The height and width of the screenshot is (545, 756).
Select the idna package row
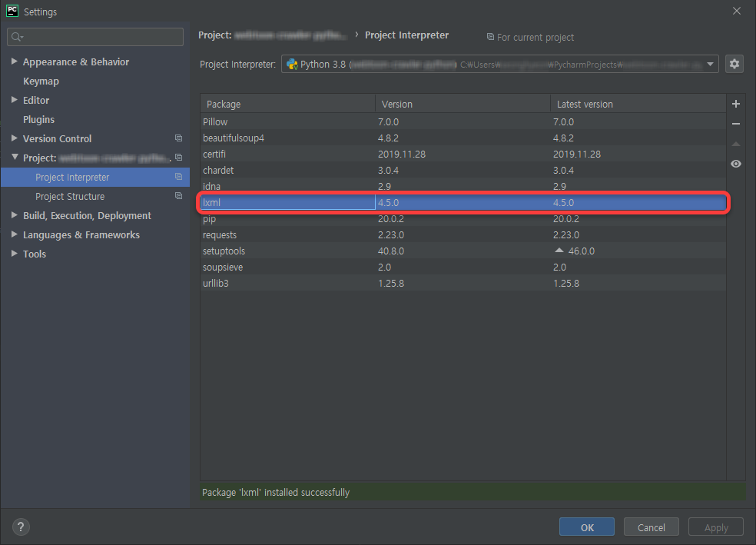(x=463, y=186)
